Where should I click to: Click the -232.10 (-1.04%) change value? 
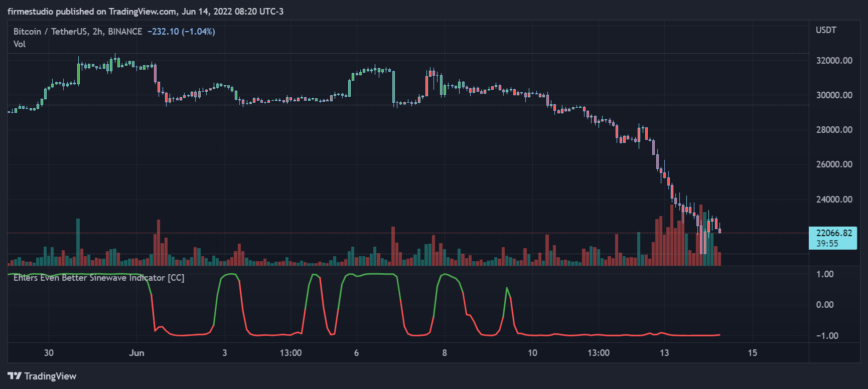[x=181, y=32]
